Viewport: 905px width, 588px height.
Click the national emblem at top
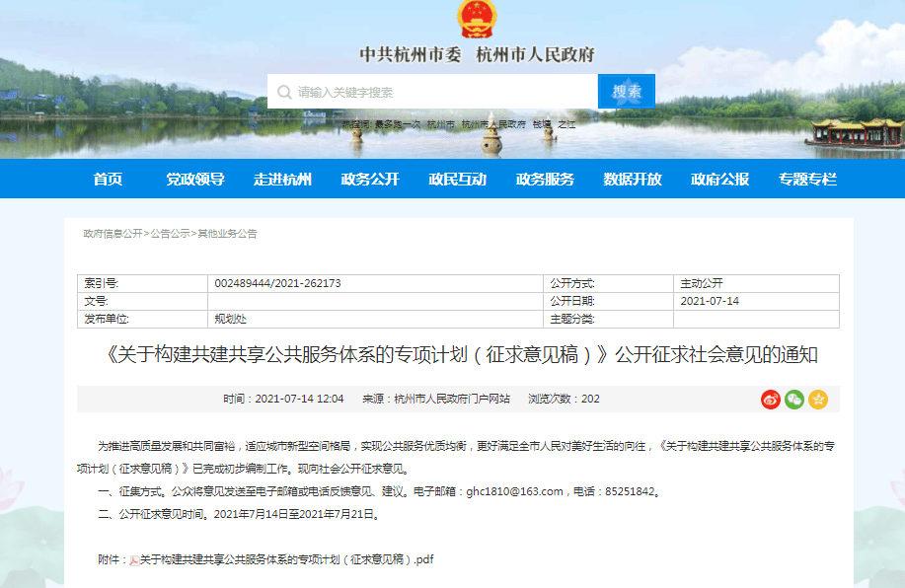pos(478,20)
